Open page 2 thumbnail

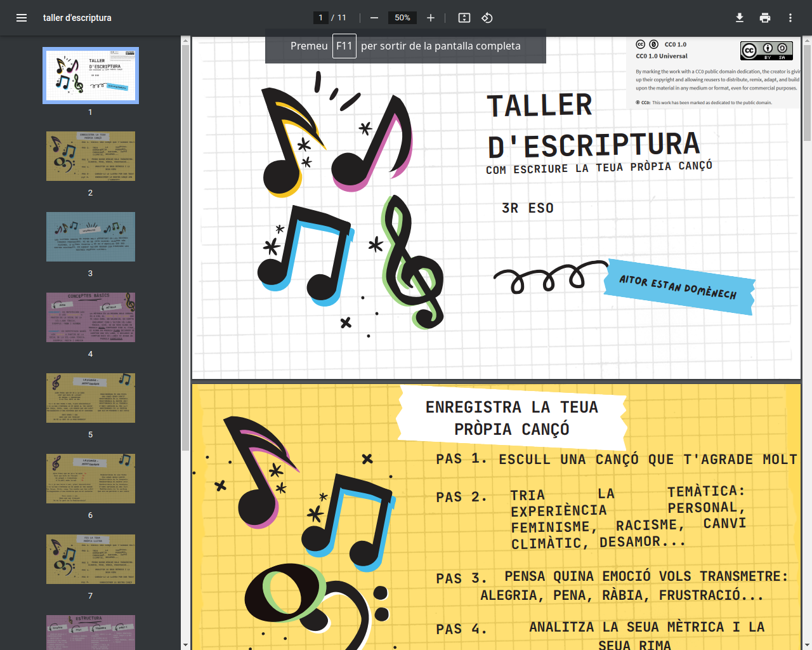pos(91,156)
